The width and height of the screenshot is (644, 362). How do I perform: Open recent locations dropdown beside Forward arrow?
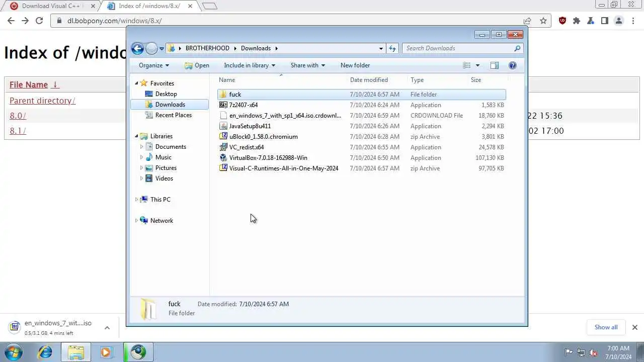click(162, 49)
